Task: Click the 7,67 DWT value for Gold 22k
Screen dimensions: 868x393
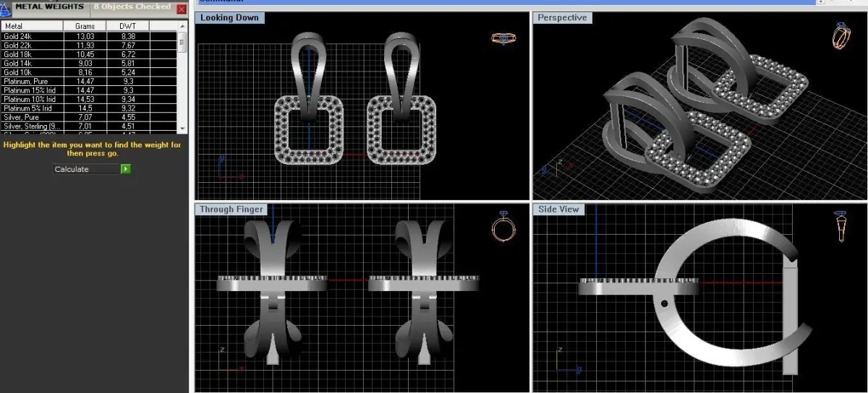Action: coord(129,45)
